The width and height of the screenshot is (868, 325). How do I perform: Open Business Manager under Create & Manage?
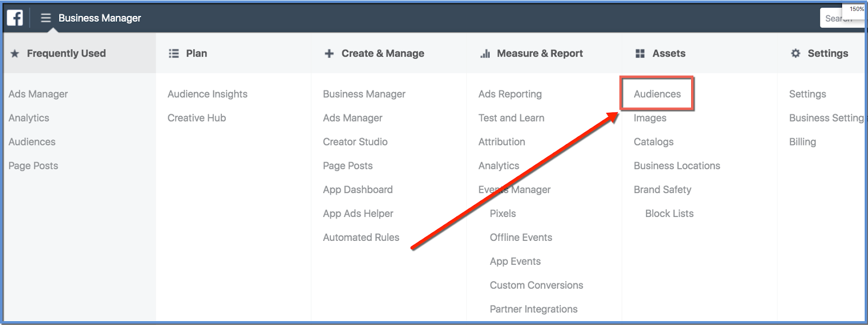364,94
